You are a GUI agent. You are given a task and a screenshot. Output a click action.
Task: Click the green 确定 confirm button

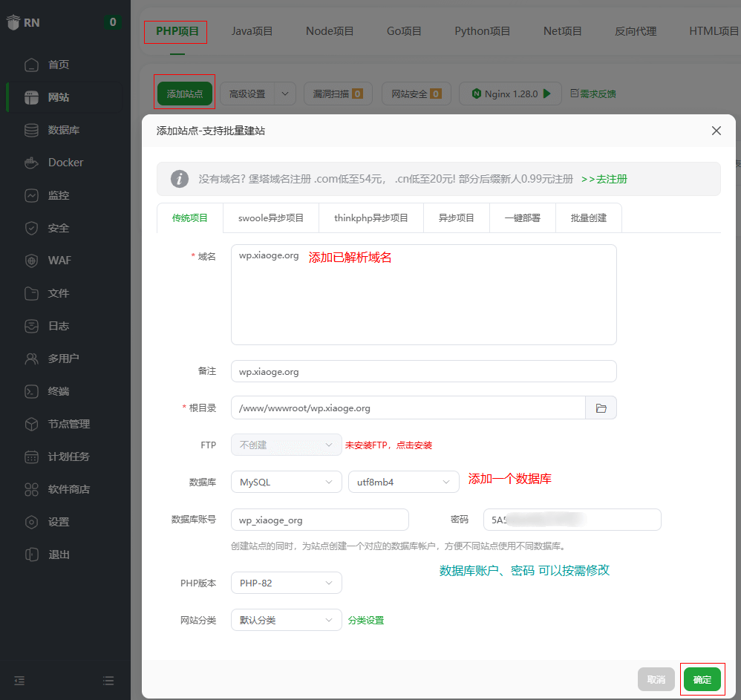[702, 678]
